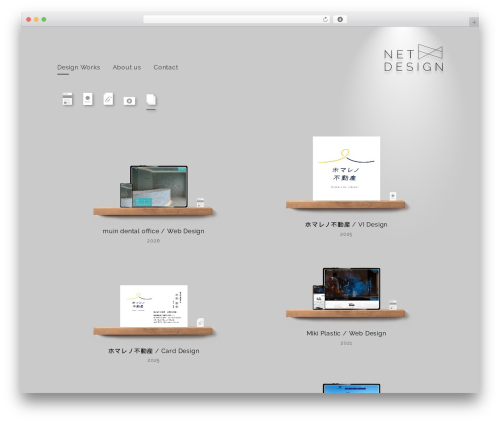Screen dimensions: 500x423
Task: Click the small tag icon on VI Design shelf
Action: click(x=393, y=196)
